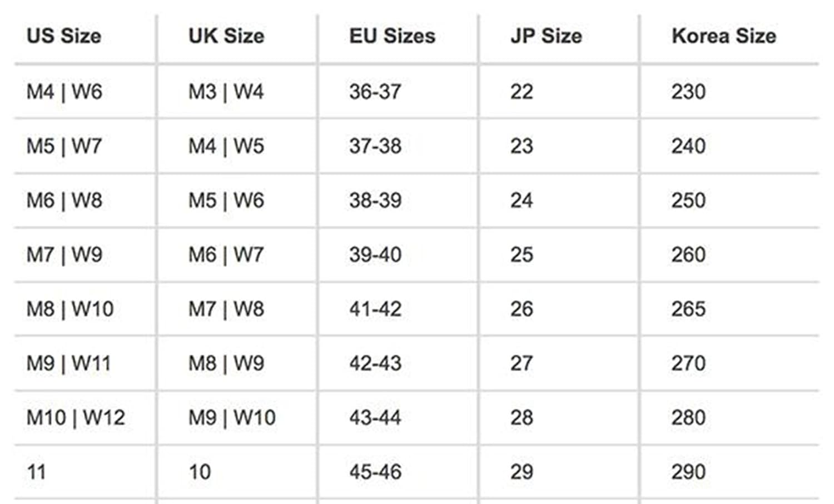Select the UK size M3 | W4 cell
The width and height of the screenshot is (834, 504).
226,92
